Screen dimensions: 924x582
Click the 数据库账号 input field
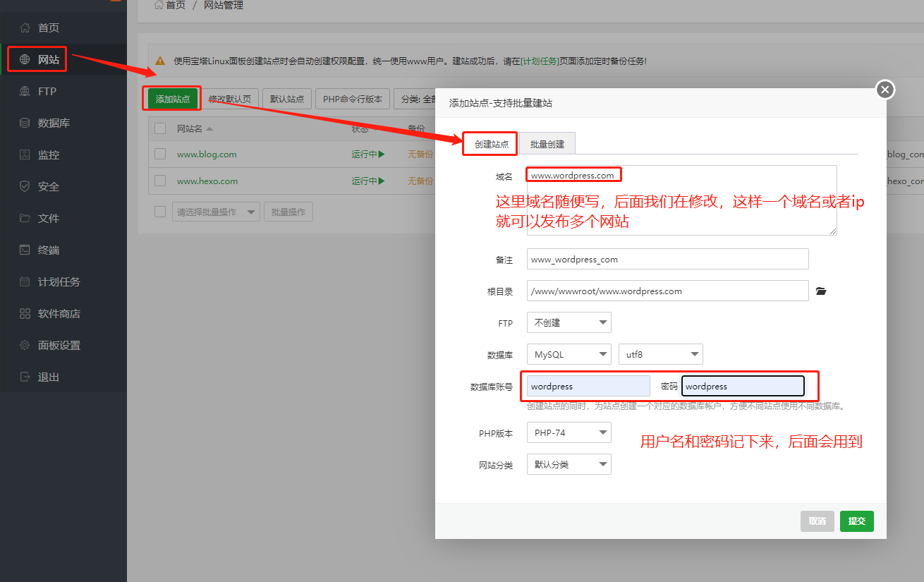[x=588, y=386]
